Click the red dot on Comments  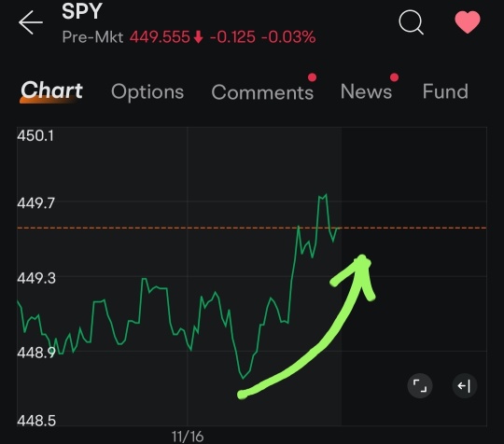click(312, 77)
